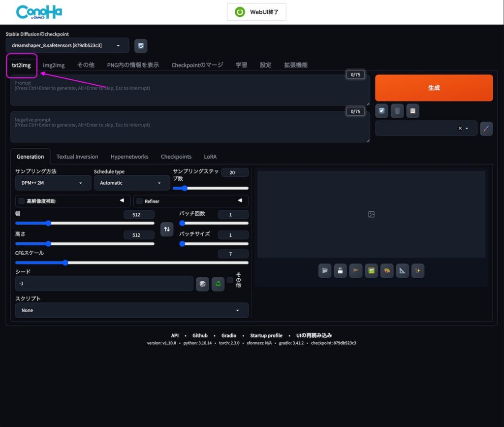Open the style editor paintbrush icon
This screenshot has height=427, width=504.
pyautogui.click(x=486, y=129)
